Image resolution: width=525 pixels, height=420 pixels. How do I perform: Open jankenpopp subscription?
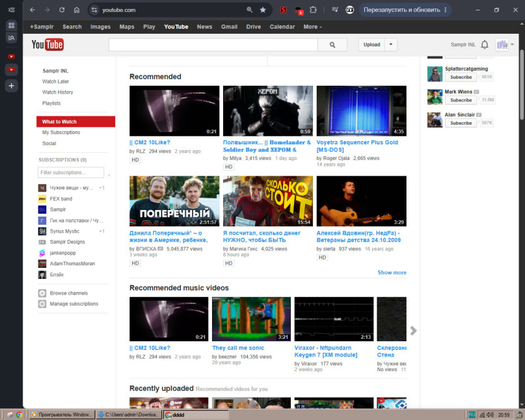coord(62,253)
